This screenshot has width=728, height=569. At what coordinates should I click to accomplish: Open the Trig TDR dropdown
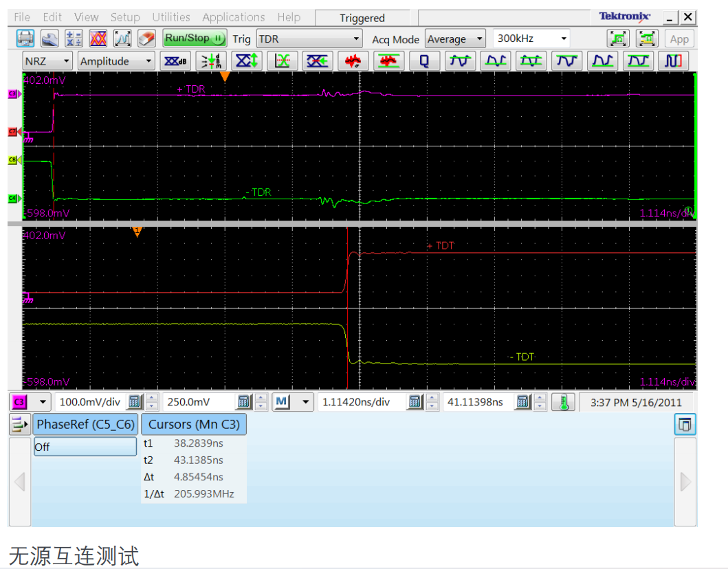pos(309,39)
